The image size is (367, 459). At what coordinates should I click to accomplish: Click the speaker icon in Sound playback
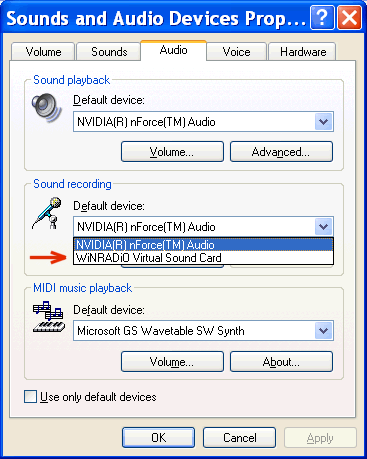47,107
